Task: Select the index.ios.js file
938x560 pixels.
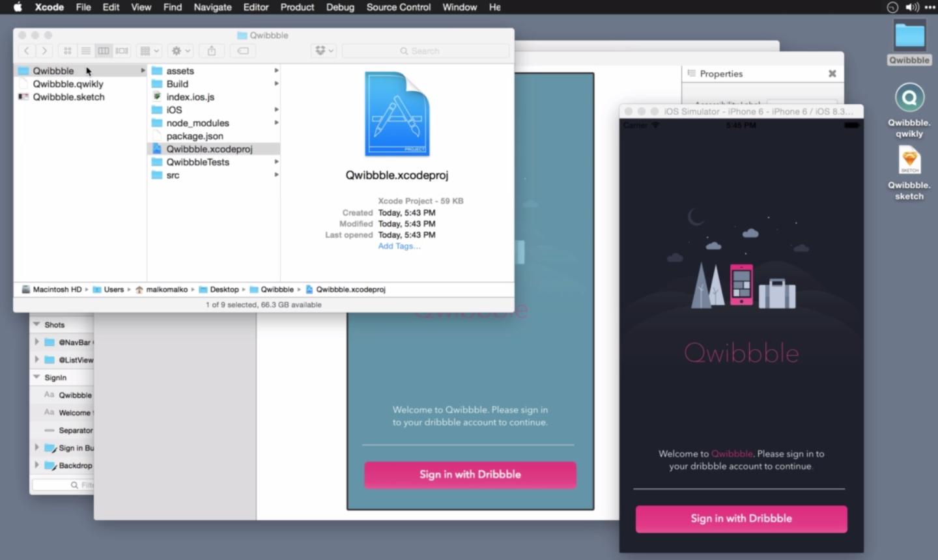Action: click(214, 97)
